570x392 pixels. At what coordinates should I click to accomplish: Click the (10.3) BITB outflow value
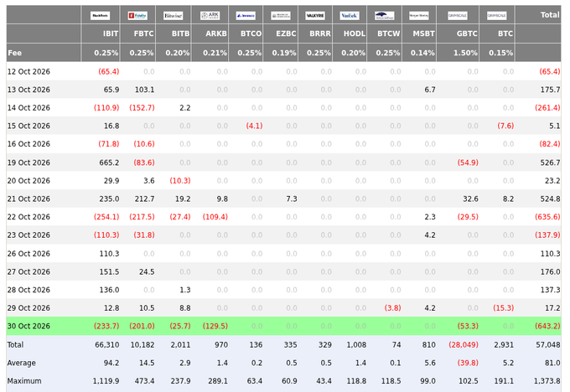click(180, 181)
